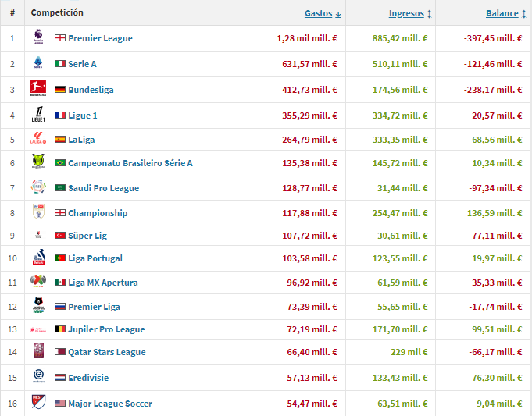Sort table by Balance column
This screenshot has height=416, width=532.
(x=506, y=13)
